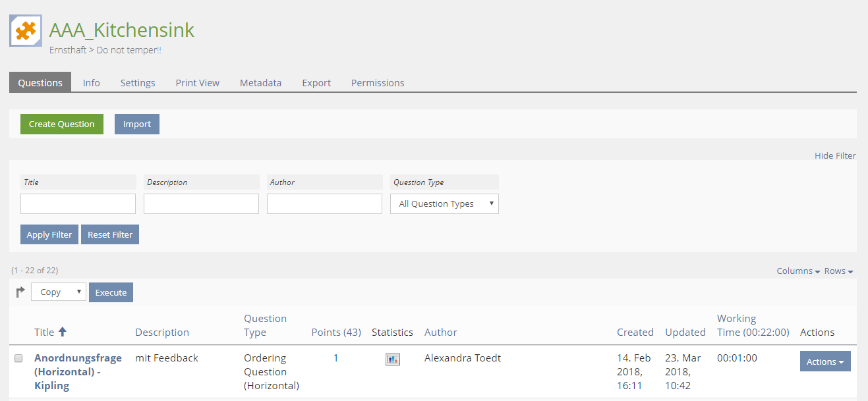Click the sort arrow beside Title column
Viewport: 868px width, 401px height.
click(63, 332)
